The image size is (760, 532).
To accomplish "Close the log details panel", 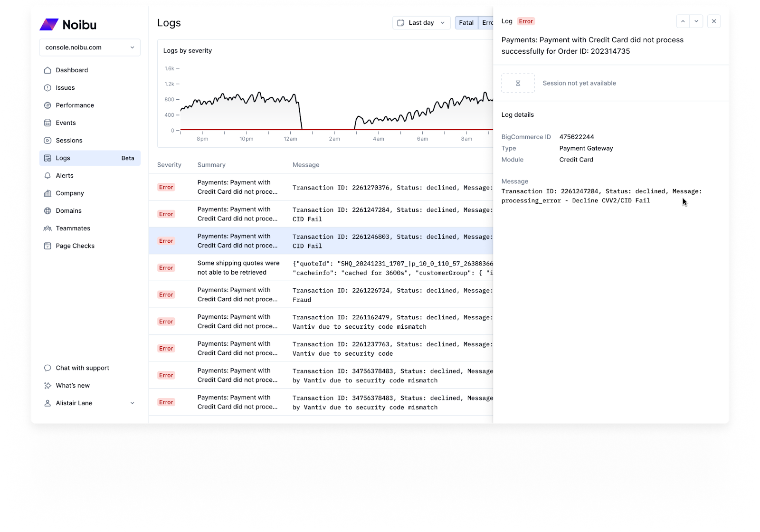I will coord(714,21).
